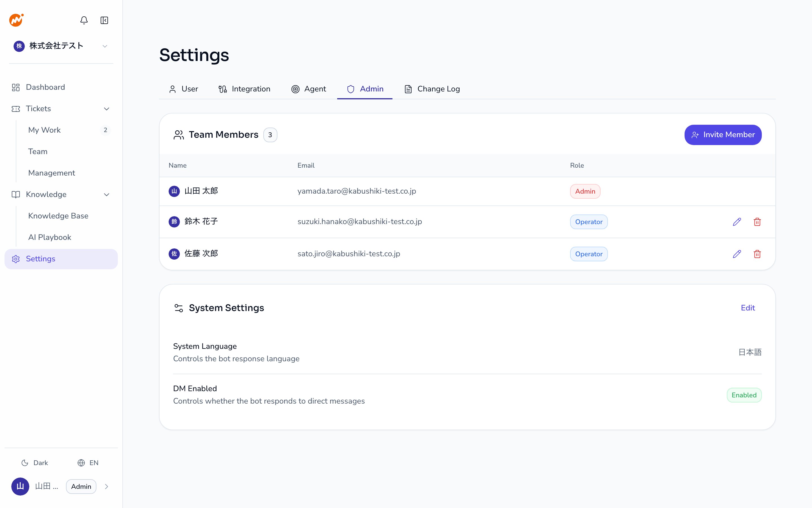This screenshot has height=508, width=812.
Task: Click Edit in System Settings
Action: click(748, 308)
